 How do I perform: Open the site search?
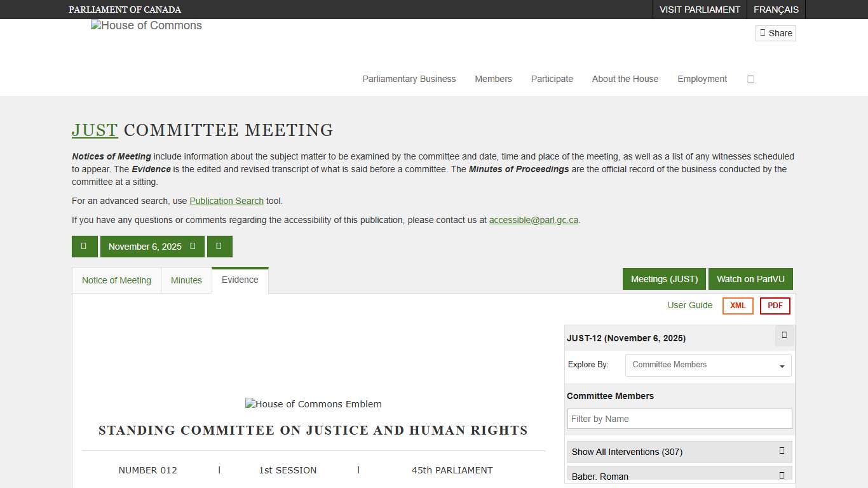(750, 79)
